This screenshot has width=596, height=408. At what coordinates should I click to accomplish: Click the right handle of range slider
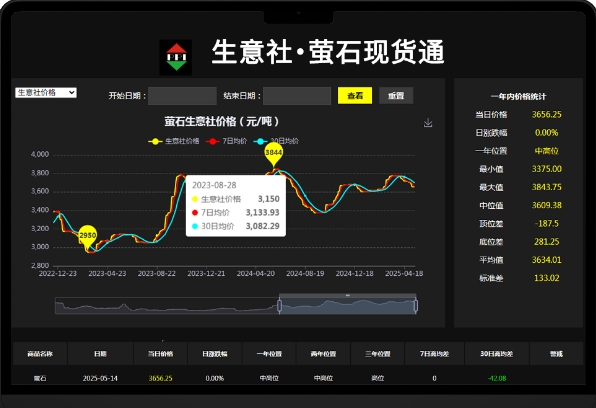pyautogui.click(x=416, y=306)
